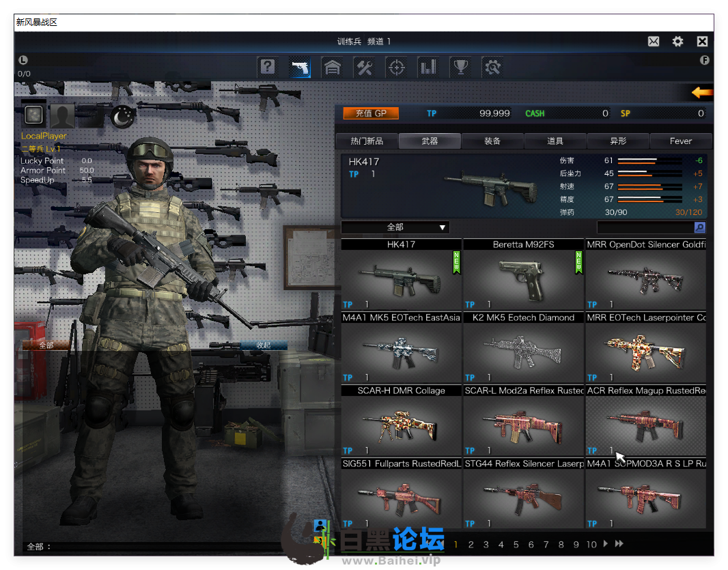
Task: Switch to the 道具 tab
Action: pos(555,141)
